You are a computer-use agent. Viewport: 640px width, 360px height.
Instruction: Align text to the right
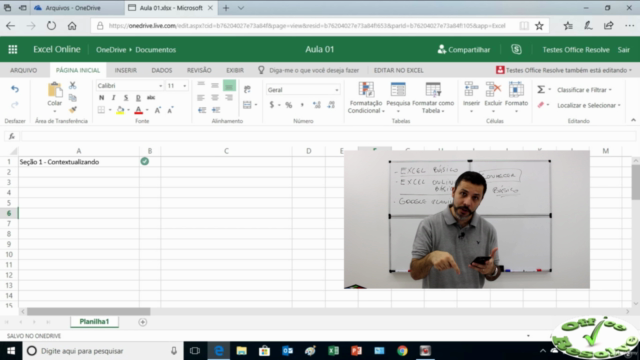point(229,98)
